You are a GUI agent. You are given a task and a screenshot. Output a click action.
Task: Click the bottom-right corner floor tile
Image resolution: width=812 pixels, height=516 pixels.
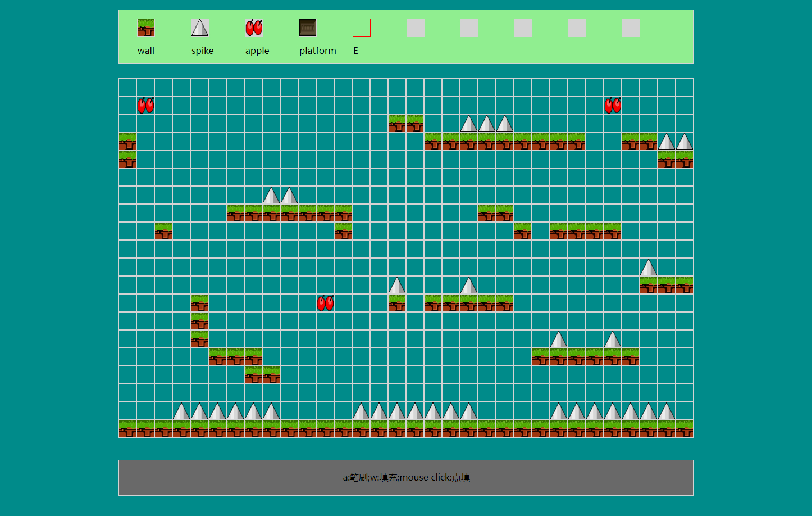tap(685, 429)
